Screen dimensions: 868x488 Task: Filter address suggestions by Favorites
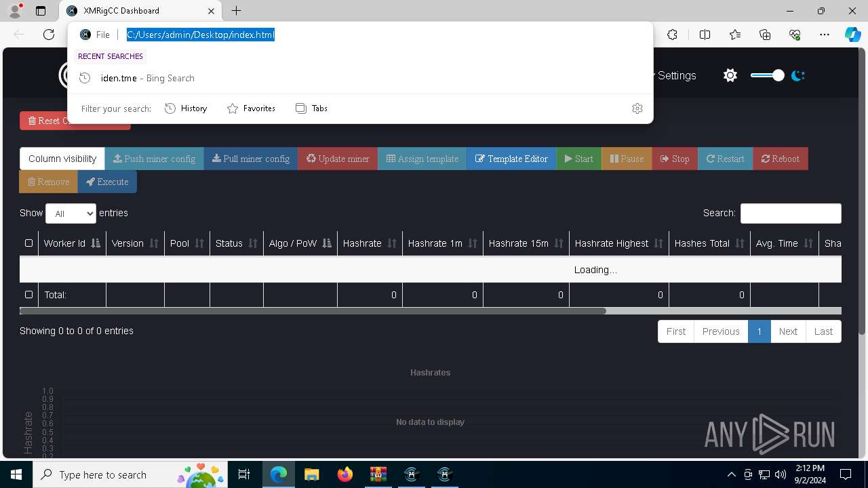(251, 108)
